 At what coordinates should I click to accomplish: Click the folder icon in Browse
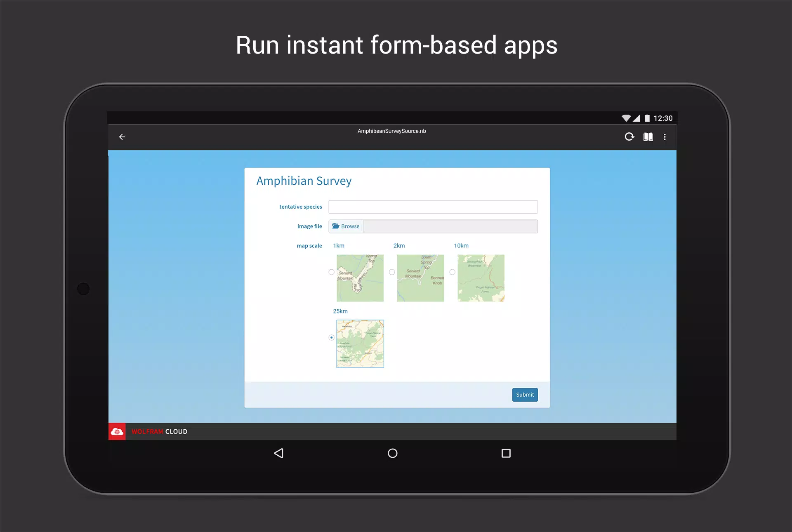(336, 226)
